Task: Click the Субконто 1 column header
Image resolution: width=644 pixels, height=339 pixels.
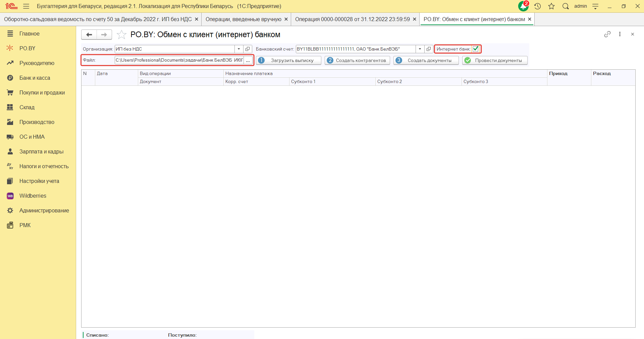Action: [x=332, y=82]
